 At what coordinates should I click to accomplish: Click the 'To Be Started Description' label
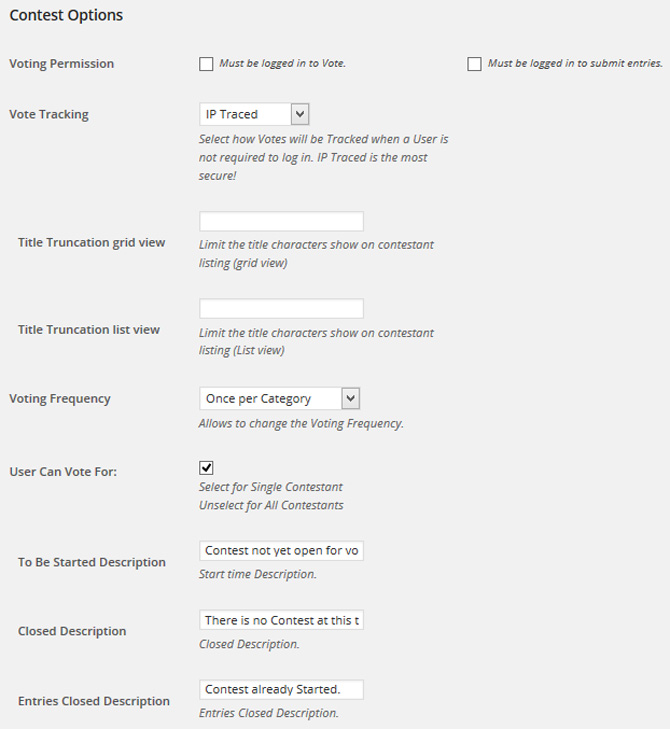point(92,562)
